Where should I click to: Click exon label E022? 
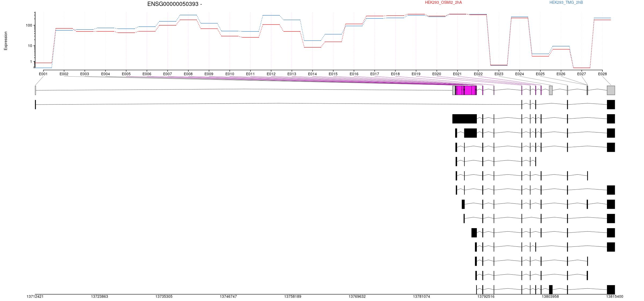point(478,74)
